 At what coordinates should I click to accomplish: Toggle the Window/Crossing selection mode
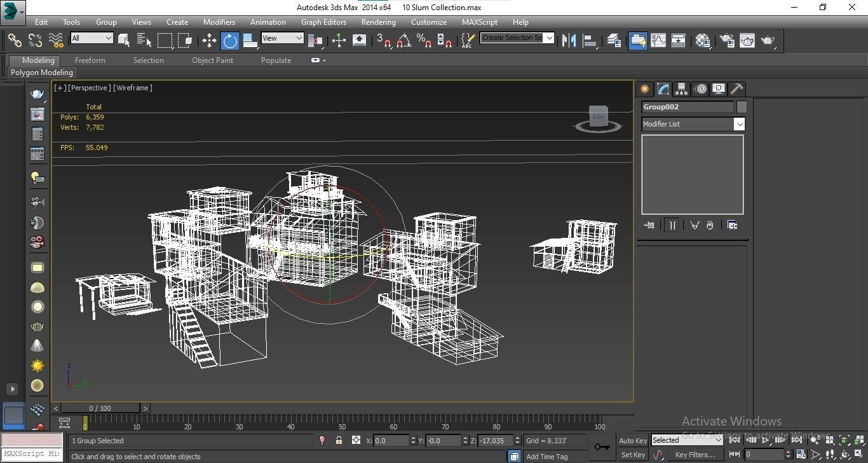185,40
